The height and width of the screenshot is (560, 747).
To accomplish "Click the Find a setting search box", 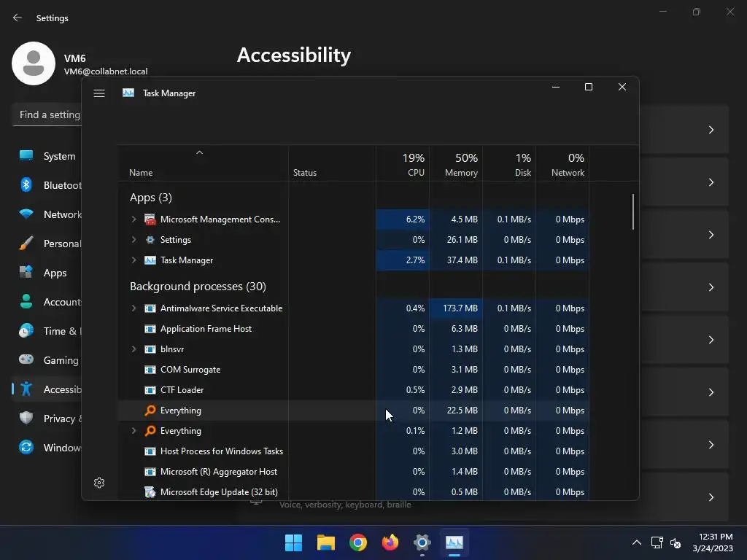I will (x=47, y=114).
